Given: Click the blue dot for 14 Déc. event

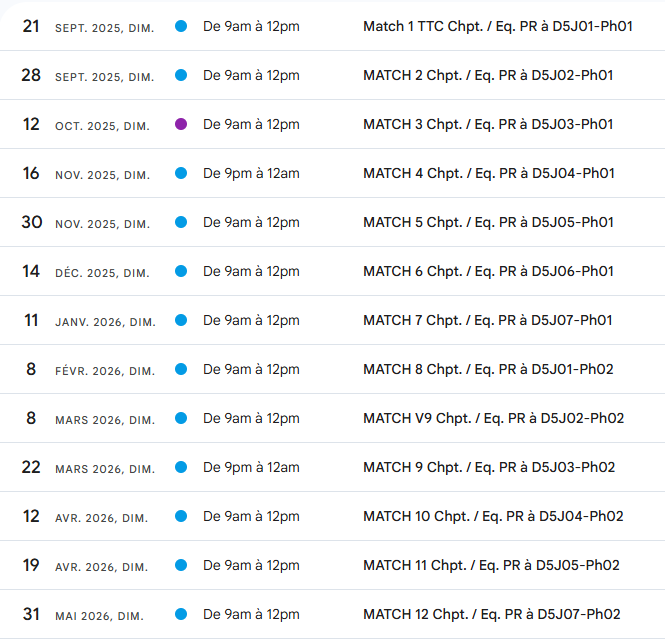Looking at the screenshot, I should point(181,271).
